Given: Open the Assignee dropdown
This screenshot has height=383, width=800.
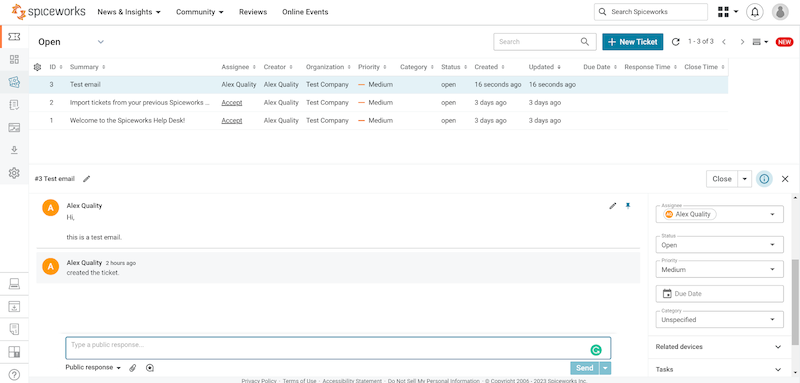Looking at the screenshot, I should tap(719, 214).
